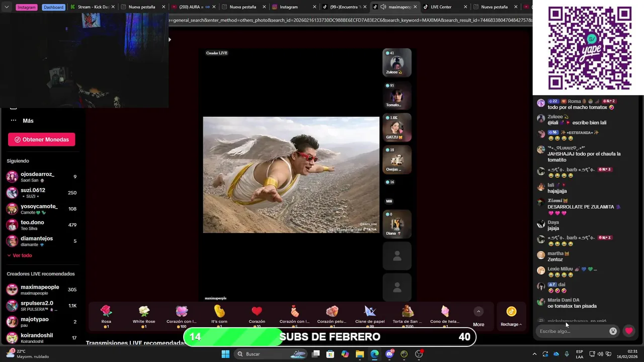Choose the plain Corazón gift

click(257, 316)
